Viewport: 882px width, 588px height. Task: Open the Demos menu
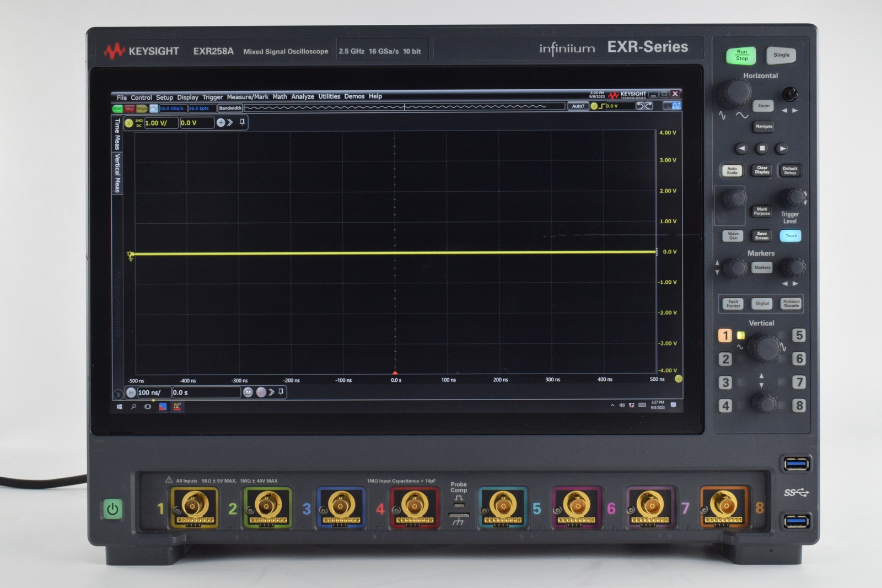click(x=354, y=96)
